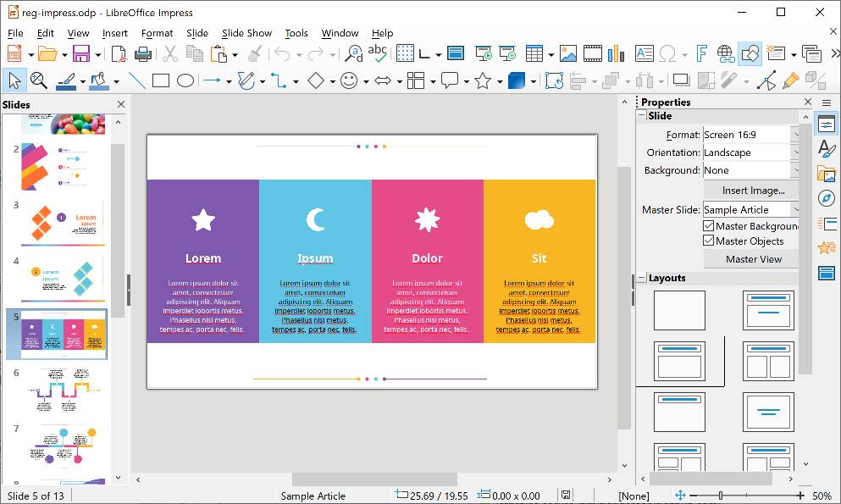Open the Spelling checker
841x504 pixels.
pos(376,52)
